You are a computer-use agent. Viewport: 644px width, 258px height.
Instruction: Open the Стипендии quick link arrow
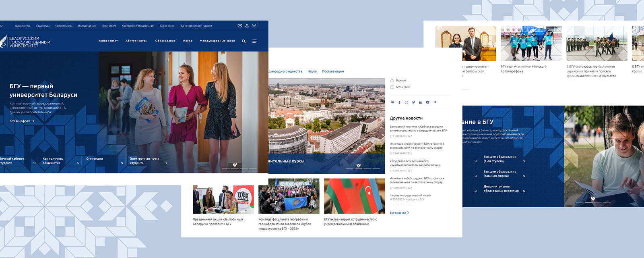(122, 163)
